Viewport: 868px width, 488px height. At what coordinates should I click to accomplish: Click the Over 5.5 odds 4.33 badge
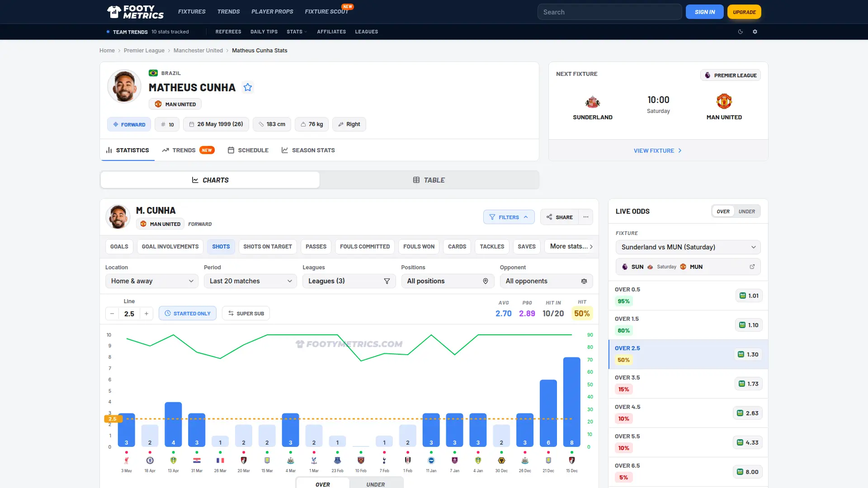748,442
